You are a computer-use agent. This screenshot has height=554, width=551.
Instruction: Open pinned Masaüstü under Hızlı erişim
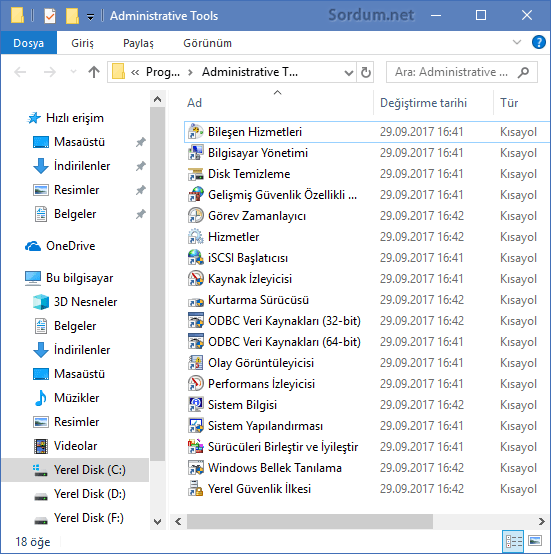point(69,142)
